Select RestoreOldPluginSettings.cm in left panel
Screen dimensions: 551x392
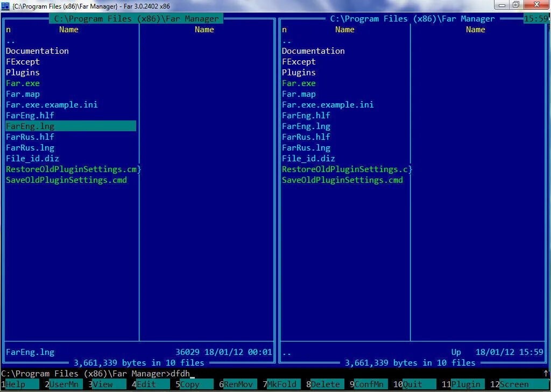(71, 169)
